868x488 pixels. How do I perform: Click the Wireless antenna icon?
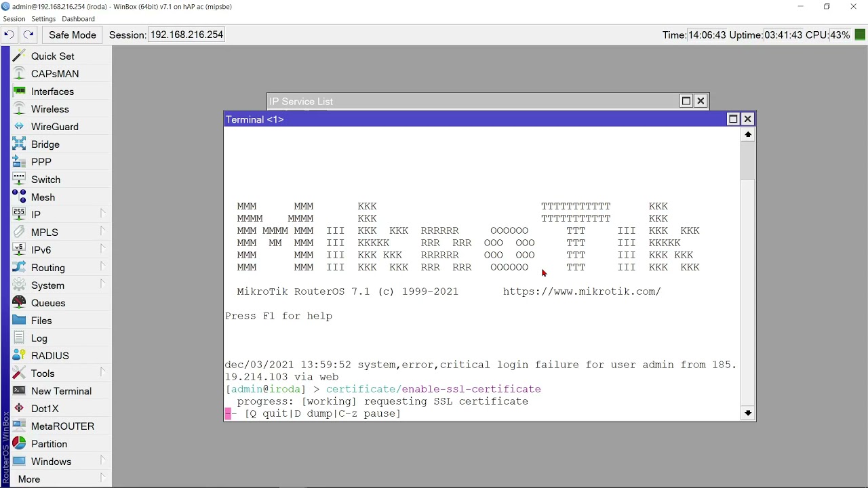(19, 109)
